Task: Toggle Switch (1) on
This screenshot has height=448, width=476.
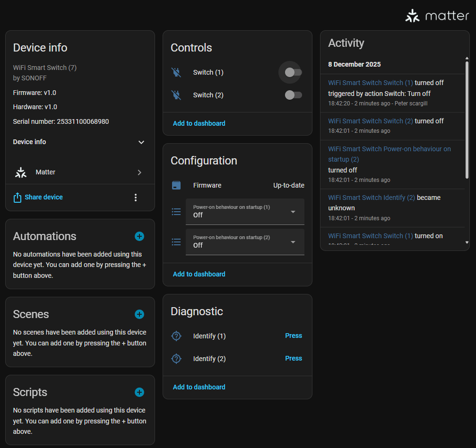Action: (293, 72)
